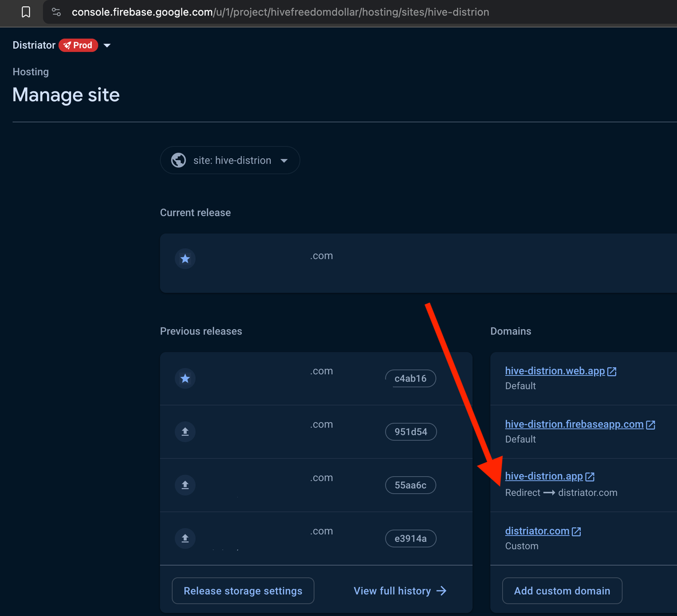
Task: Click globe icon in site selector
Action: [179, 160]
